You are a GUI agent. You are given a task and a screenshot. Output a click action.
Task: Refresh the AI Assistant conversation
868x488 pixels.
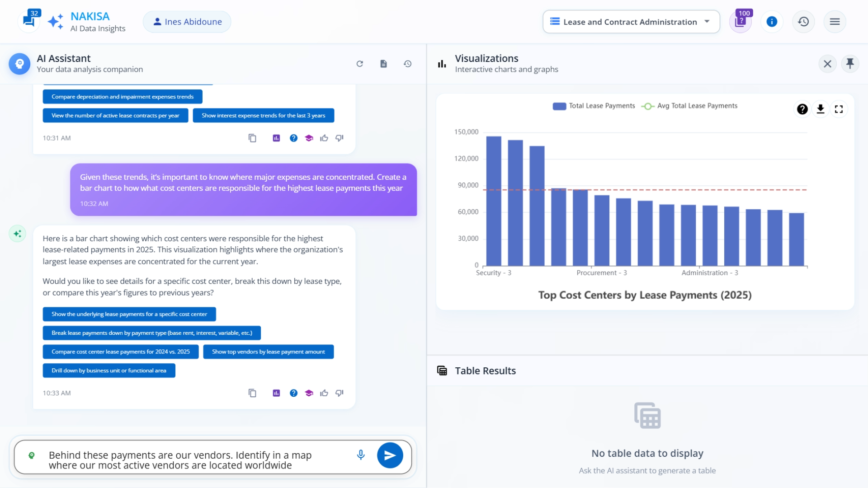point(360,64)
